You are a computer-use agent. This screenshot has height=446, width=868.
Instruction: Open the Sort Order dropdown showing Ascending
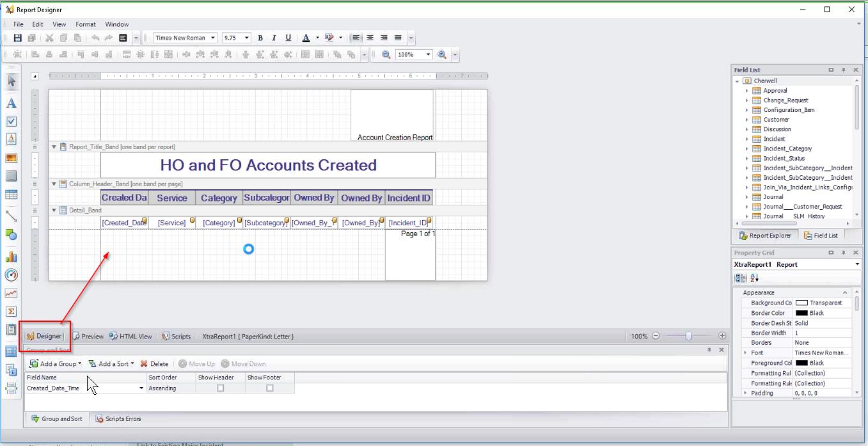click(170, 388)
